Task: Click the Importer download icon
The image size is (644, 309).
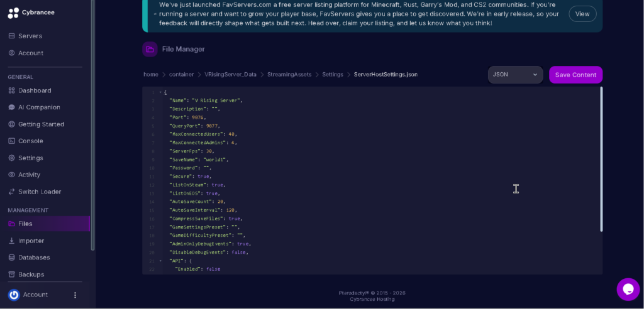Action: click(x=11, y=241)
